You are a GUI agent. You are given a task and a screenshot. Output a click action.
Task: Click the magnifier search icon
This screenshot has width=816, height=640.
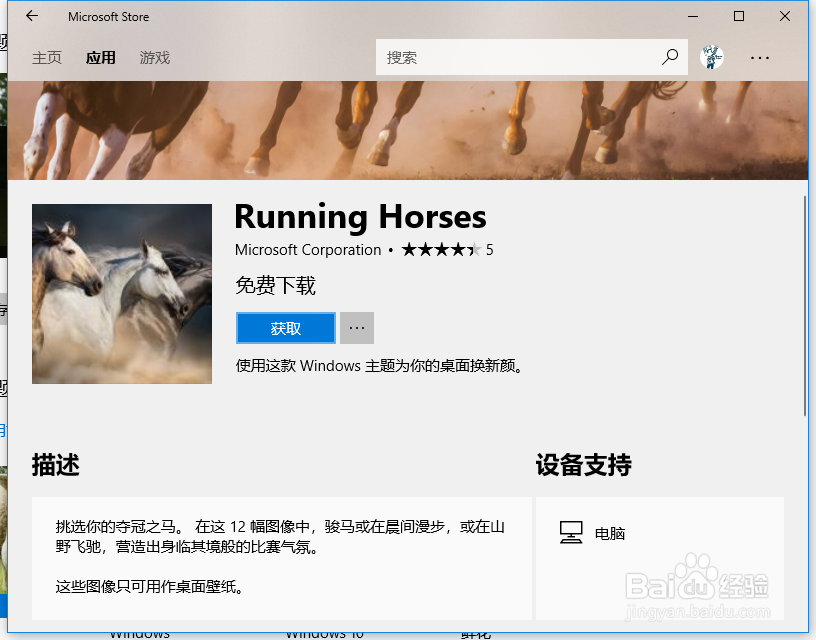click(x=670, y=57)
